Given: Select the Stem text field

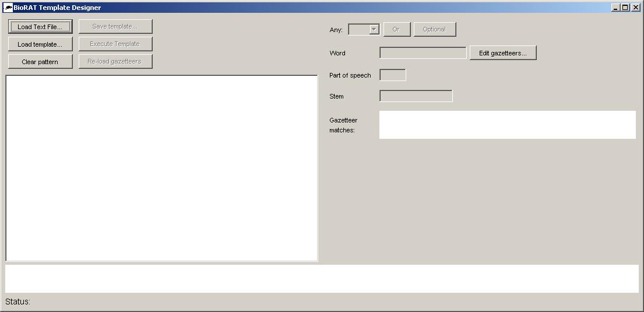Looking at the screenshot, I should pyautogui.click(x=416, y=96).
